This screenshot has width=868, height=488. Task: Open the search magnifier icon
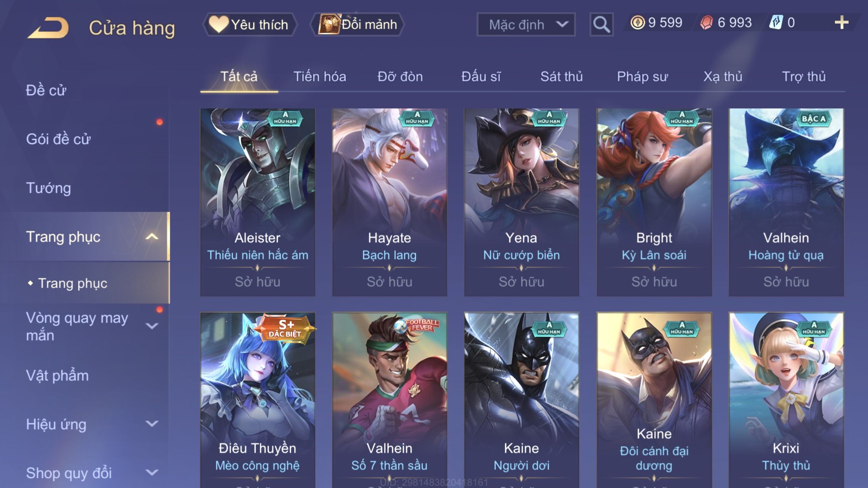pyautogui.click(x=601, y=24)
